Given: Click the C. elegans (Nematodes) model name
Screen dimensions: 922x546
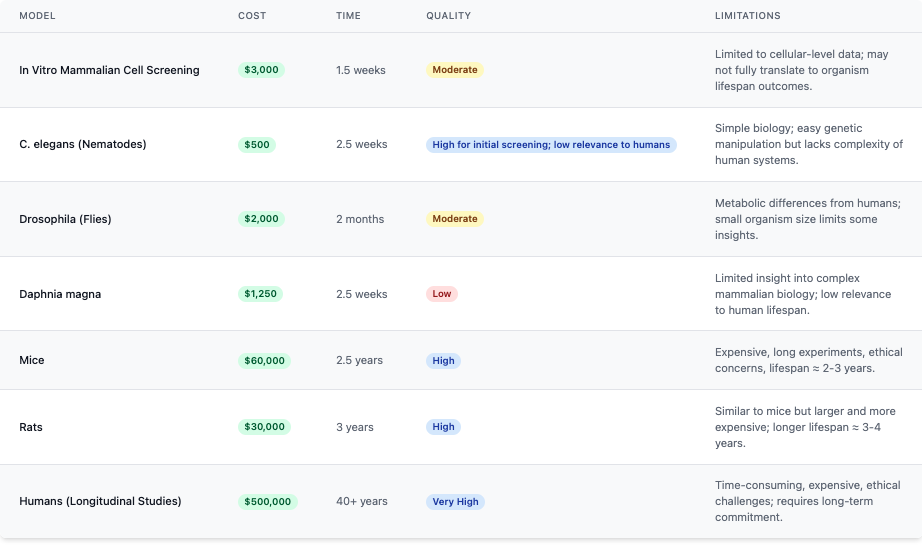Looking at the screenshot, I should click(x=83, y=144).
